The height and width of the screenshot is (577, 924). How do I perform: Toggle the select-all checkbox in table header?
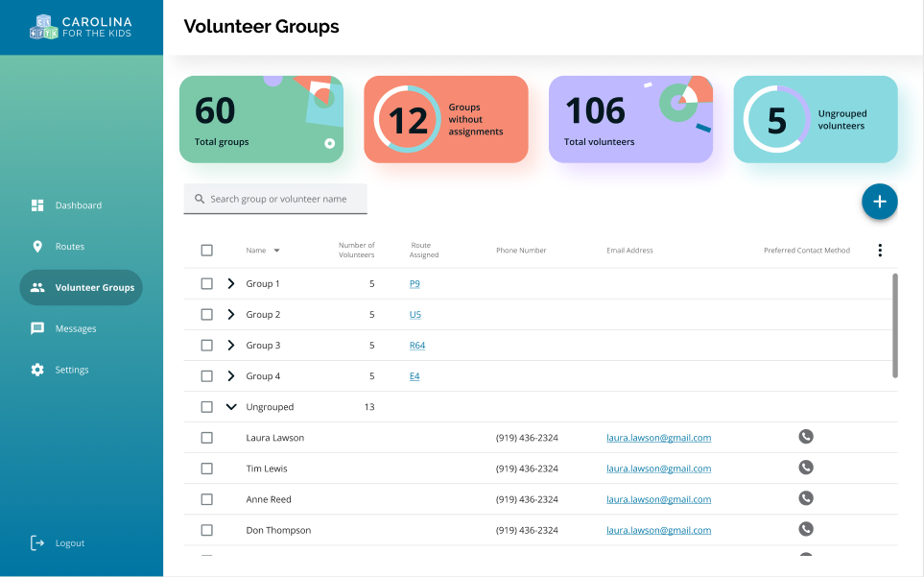point(206,251)
